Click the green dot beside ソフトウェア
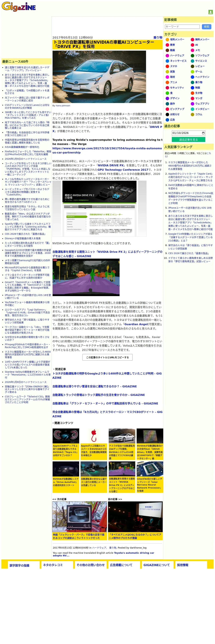The image size is (215, 644). tap(192, 56)
